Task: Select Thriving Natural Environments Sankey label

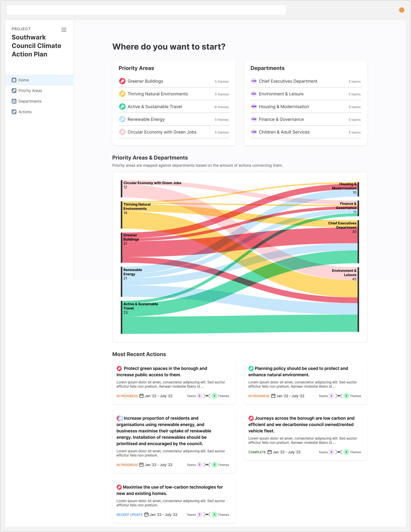Action: (x=137, y=206)
